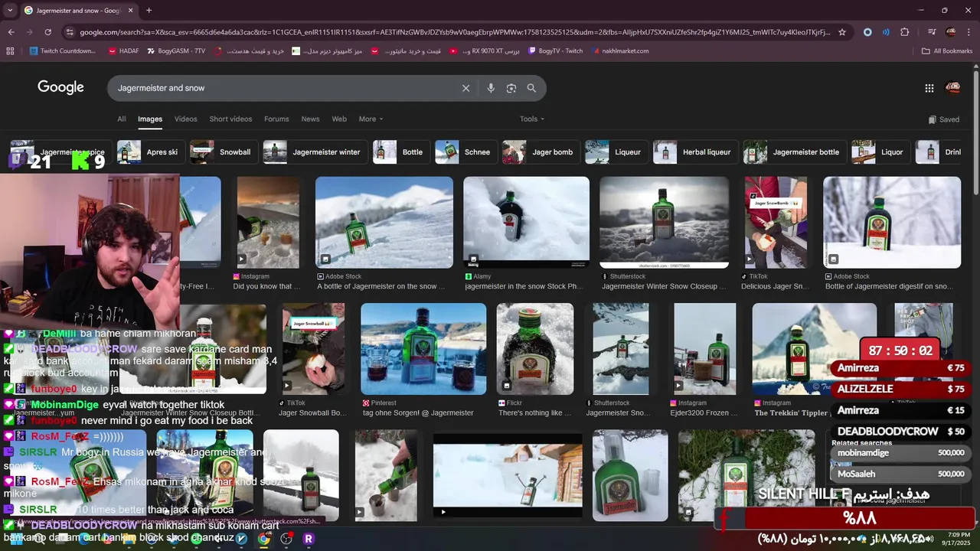Viewport: 980px width, 551px height.
Task: Open the Short videos tab
Action: pyautogui.click(x=230, y=119)
